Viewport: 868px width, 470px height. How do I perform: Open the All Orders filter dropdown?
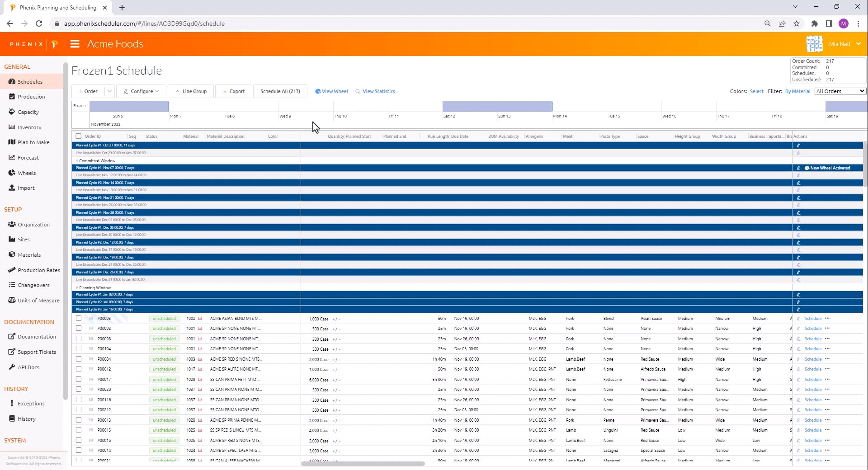840,91
